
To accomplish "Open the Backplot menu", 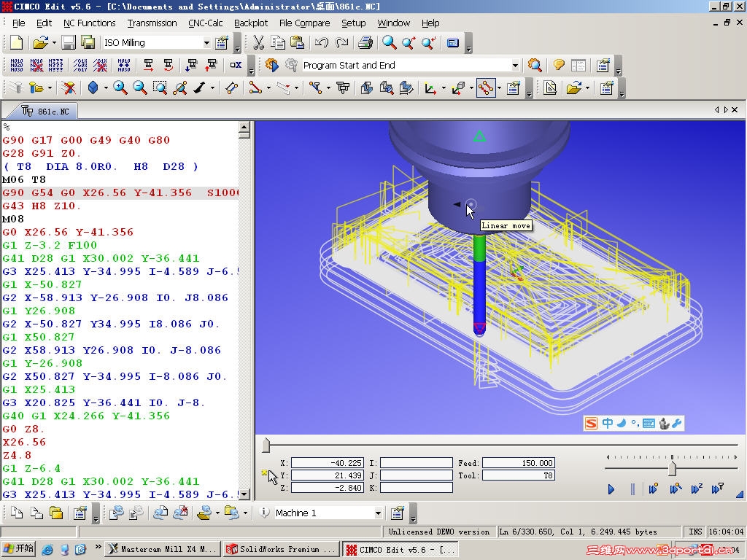I will (x=251, y=23).
